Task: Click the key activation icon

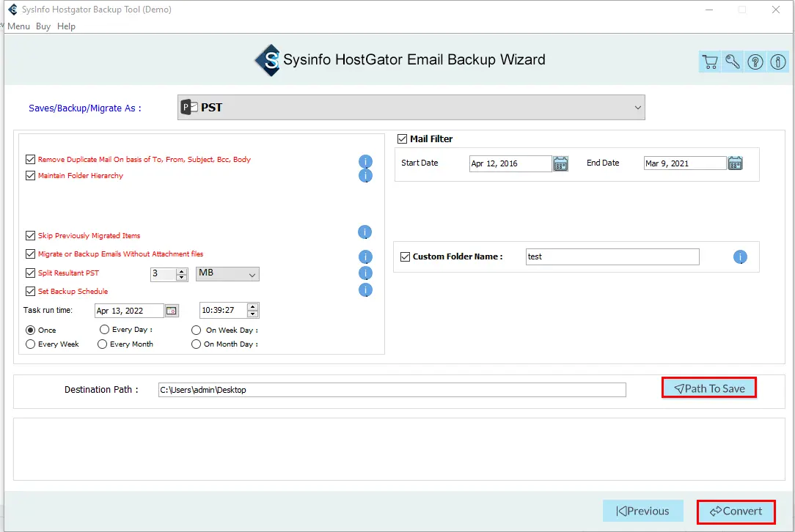Action: coord(732,62)
